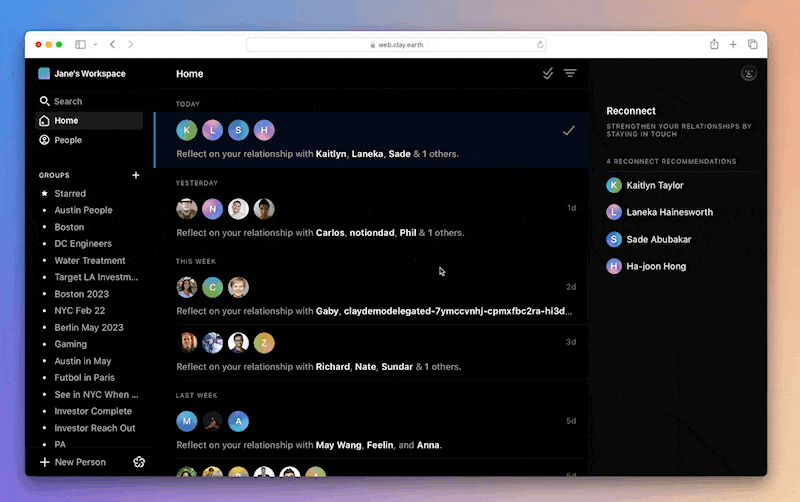Open reflection with Richard, Nate, Sundar

click(x=371, y=353)
